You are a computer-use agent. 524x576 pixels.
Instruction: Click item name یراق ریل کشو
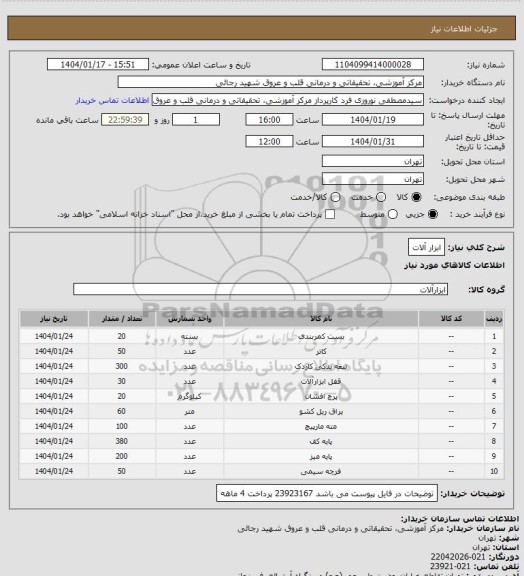[x=321, y=411]
